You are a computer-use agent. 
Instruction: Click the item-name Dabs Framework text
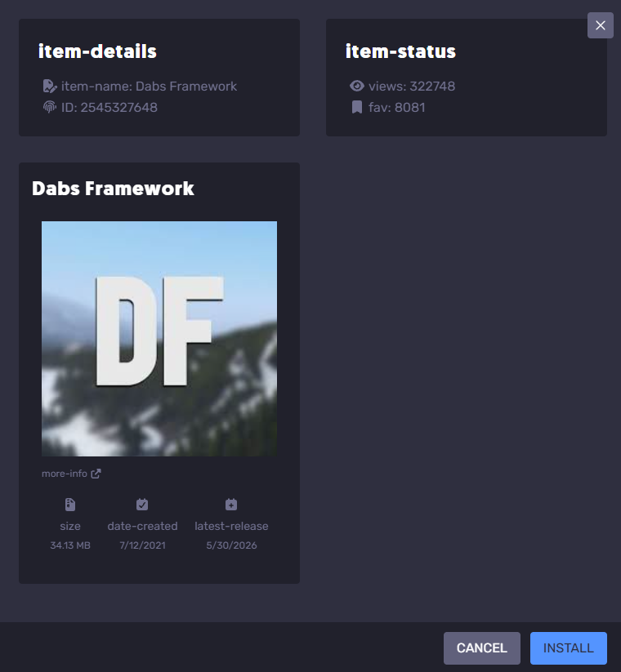[x=149, y=86]
